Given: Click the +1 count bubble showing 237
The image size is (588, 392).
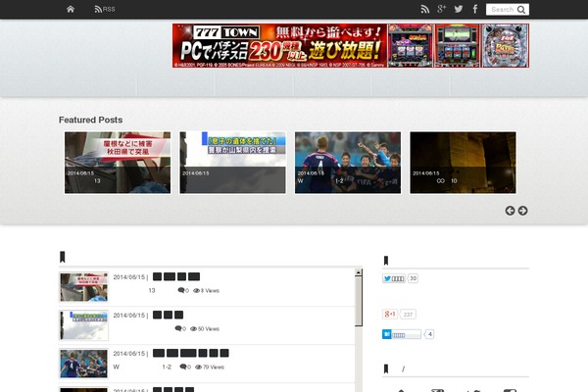Looking at the screenshot, I should pos(408,315).
